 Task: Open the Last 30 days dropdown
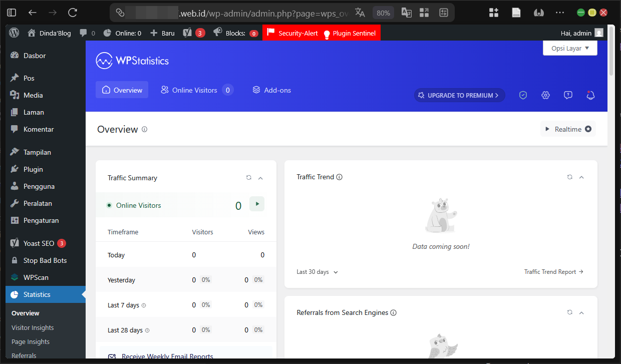[317, 271]
